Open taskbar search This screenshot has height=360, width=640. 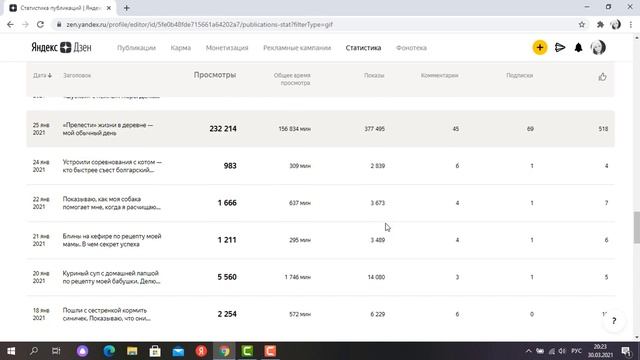pos(34,351)
